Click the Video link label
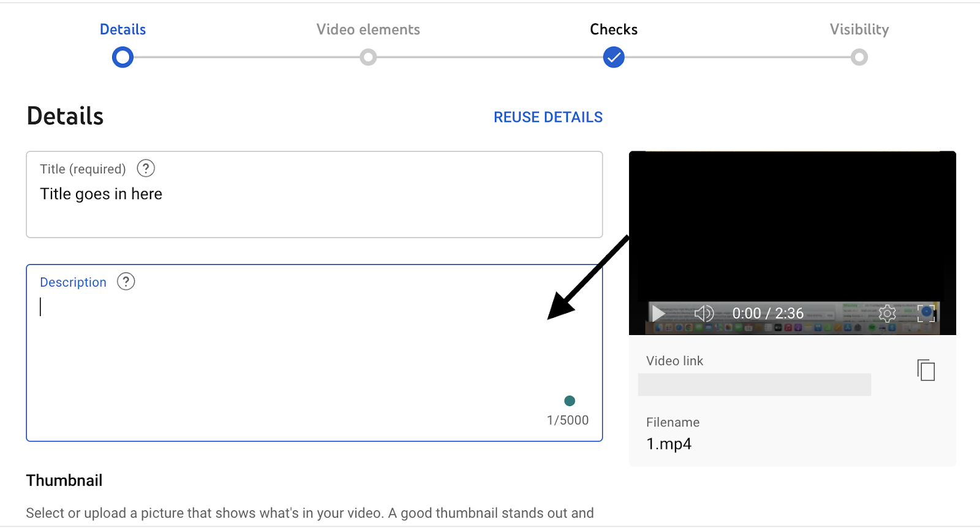 (x=674, y=361)
